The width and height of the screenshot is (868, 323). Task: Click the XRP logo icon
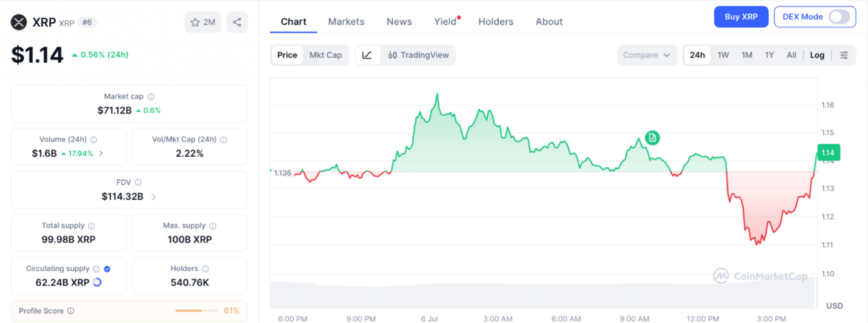pyautogui.click(x=19, y=22)
